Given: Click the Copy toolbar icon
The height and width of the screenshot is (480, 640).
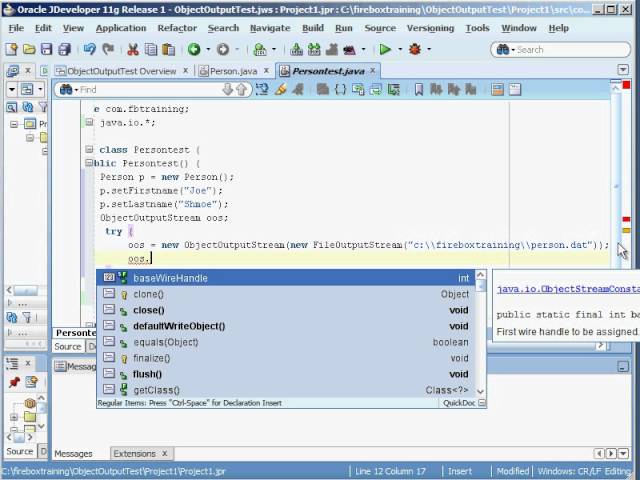Looking at the screenshot, I should [151, 49].
